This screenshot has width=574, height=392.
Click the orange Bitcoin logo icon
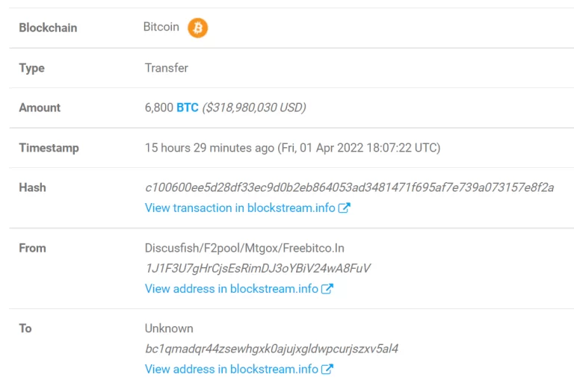click(x=198, y=28)
